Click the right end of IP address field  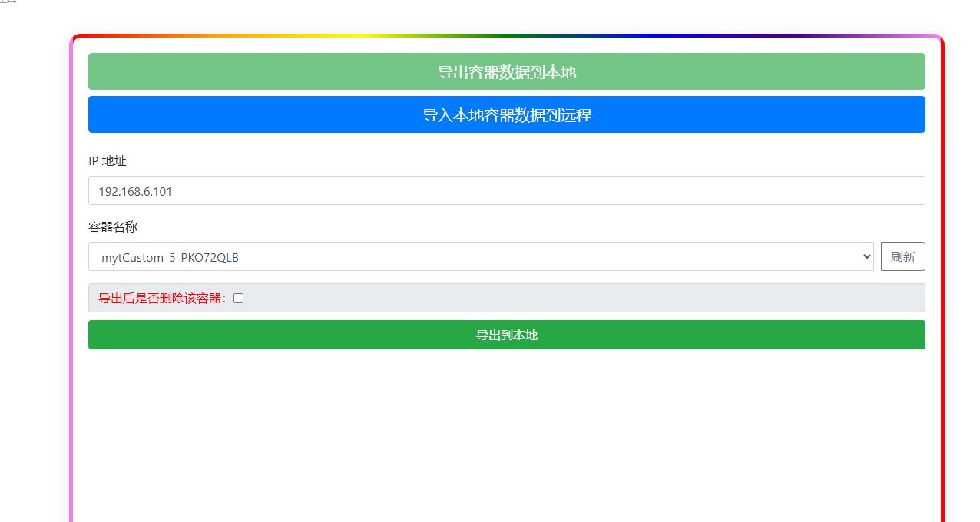point(906,190)
